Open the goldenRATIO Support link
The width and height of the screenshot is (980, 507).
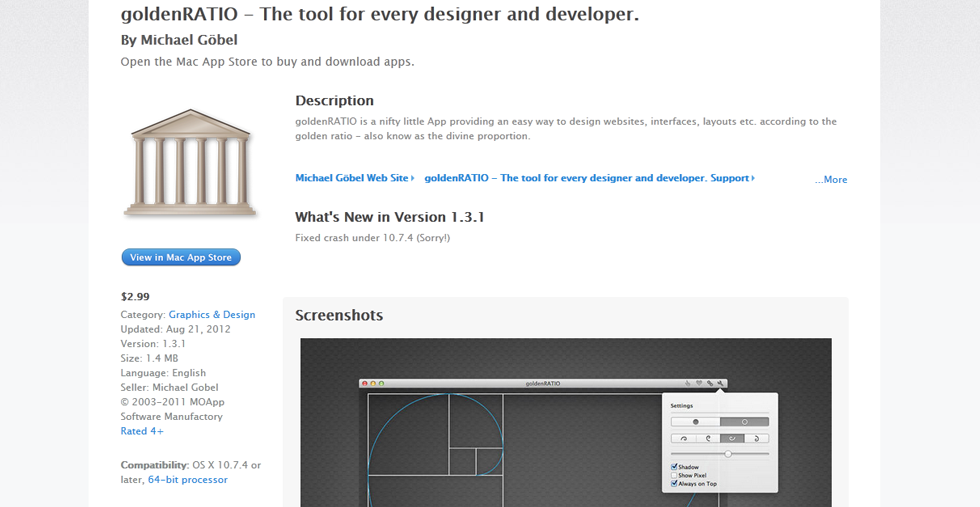[x=589, y=178]
